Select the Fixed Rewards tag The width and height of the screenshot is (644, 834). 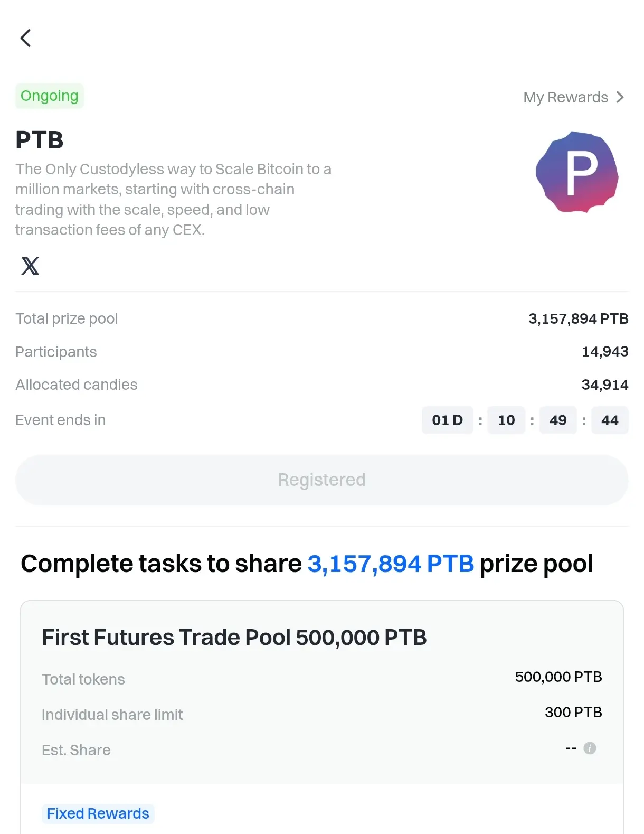[98, 813]
